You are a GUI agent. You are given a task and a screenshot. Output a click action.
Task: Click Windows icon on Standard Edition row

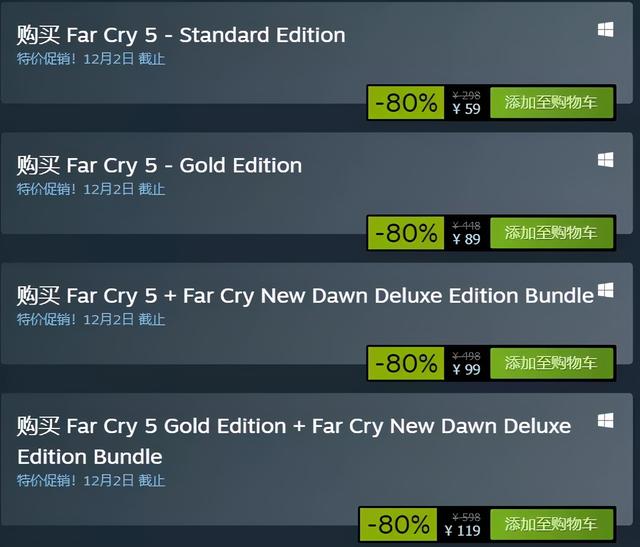tap(605, 29)
